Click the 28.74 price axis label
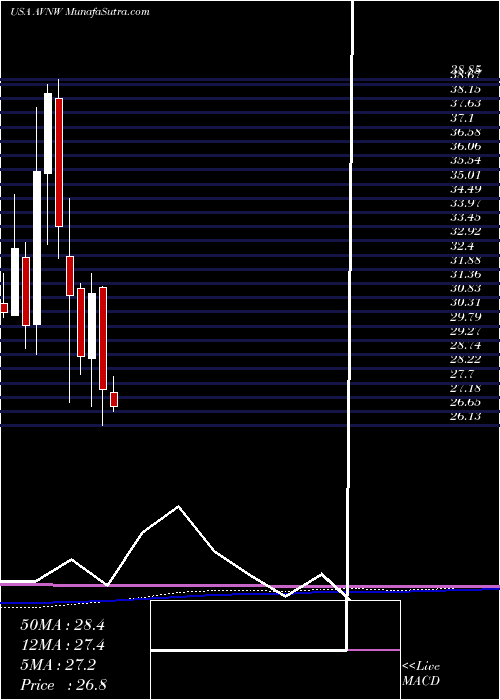Screen dimensions: 500x700 click(466, 346)
